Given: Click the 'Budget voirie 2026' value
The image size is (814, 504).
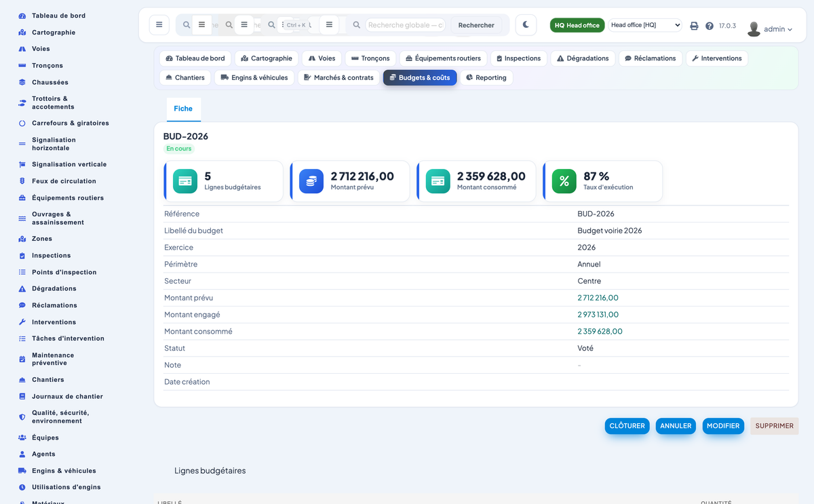Looking at the screenshot, I should (x=610, y=231).
